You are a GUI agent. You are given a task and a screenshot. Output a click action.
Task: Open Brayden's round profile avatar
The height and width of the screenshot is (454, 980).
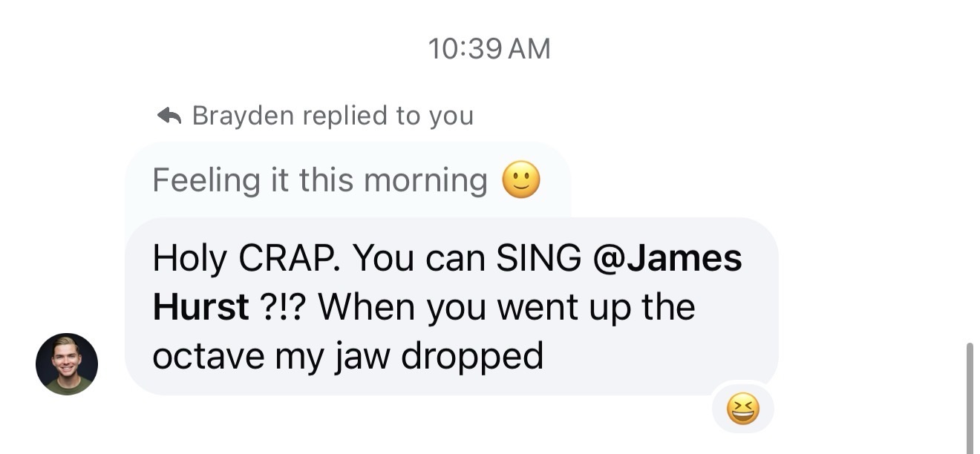pyautogui.click(x=67, y=363)
